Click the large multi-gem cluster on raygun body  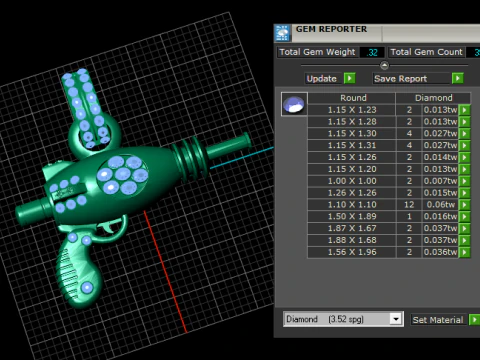pyautogui.click(x=122, y=175)
